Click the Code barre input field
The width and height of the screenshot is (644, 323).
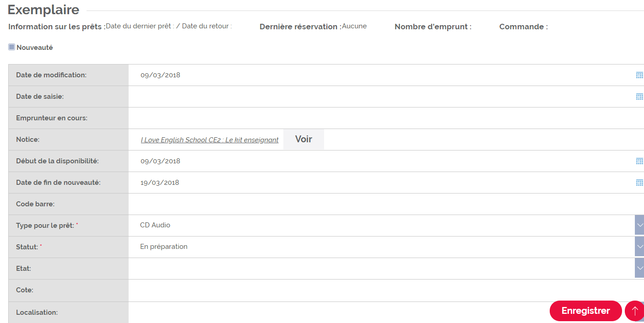pos(386,204)
